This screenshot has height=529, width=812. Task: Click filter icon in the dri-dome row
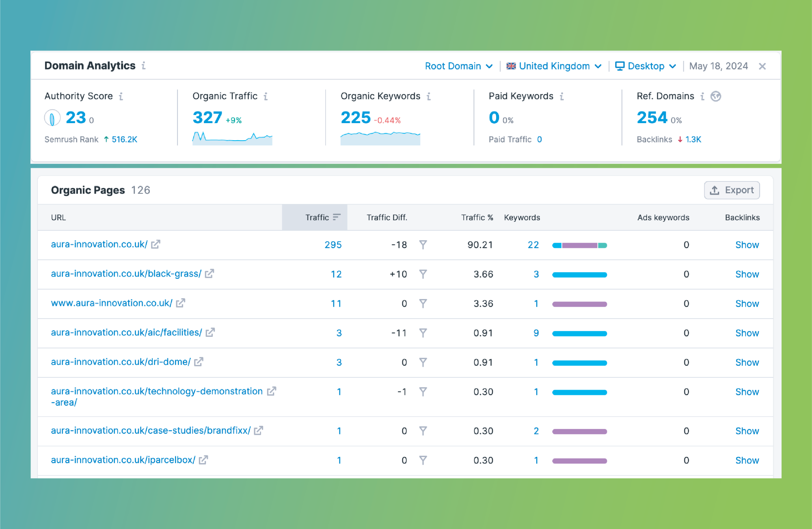[x=423, y=362]
